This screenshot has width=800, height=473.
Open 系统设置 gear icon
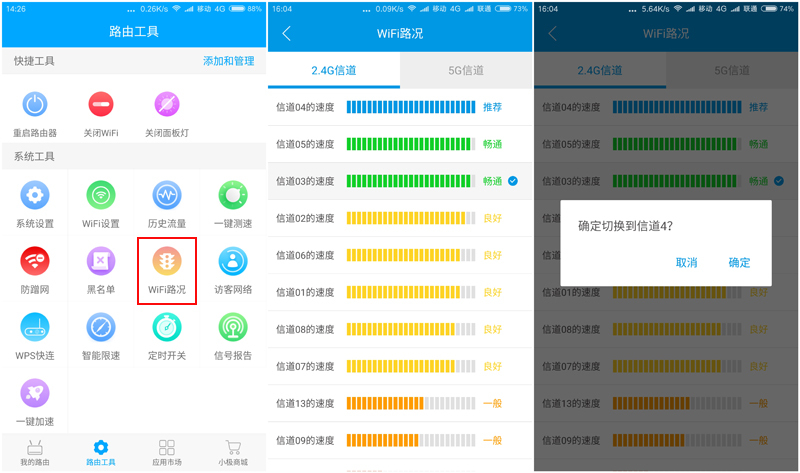pos(34,196)
